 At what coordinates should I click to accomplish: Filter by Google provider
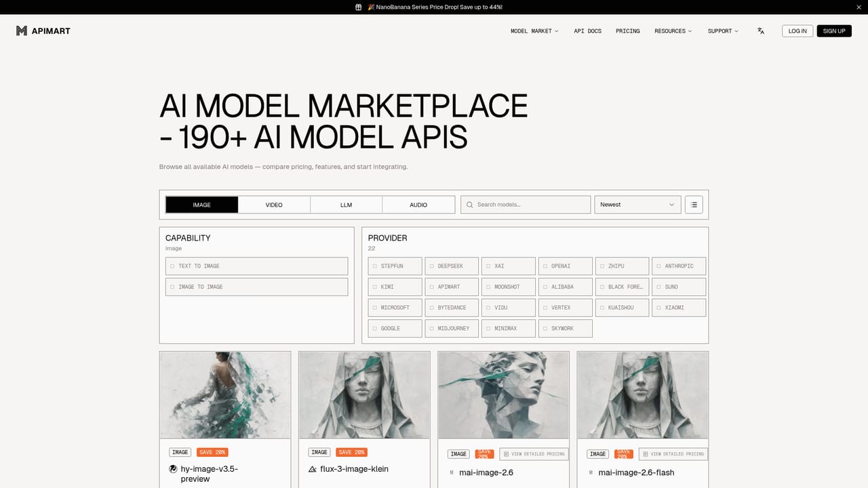coord(395,329)
